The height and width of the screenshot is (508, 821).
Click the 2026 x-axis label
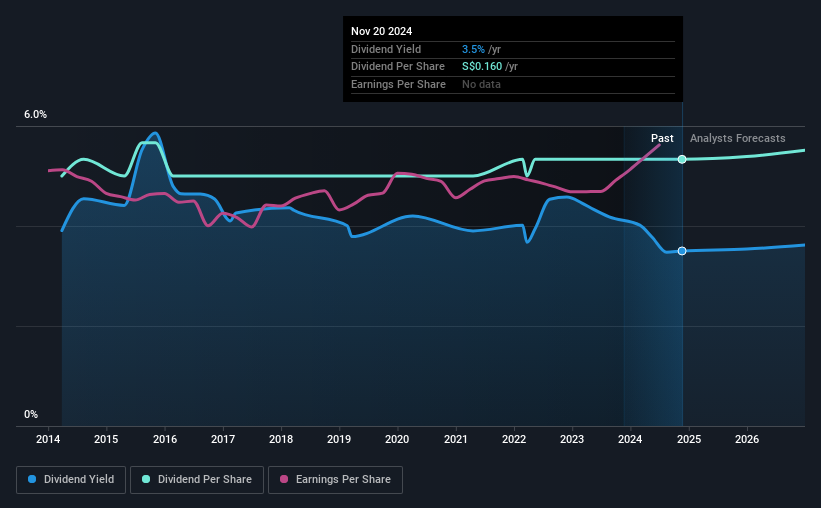(747, 439)
